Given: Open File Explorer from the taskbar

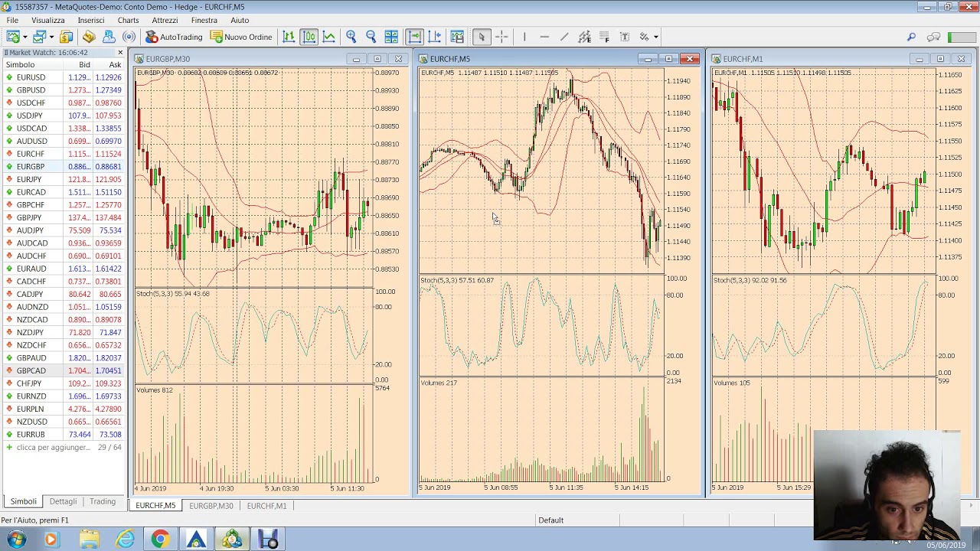Looking at the screenshot, I should (x=89, y=540).
